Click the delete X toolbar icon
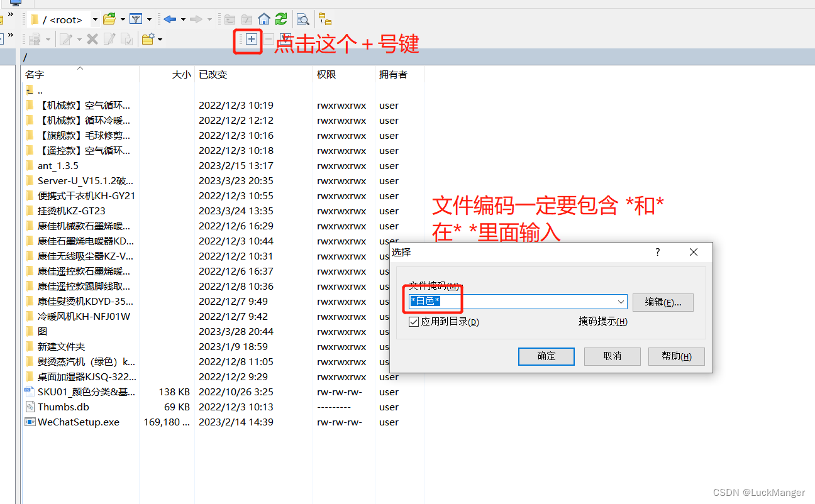The height and width of the screenshot is (504, 815). (92, 39)
